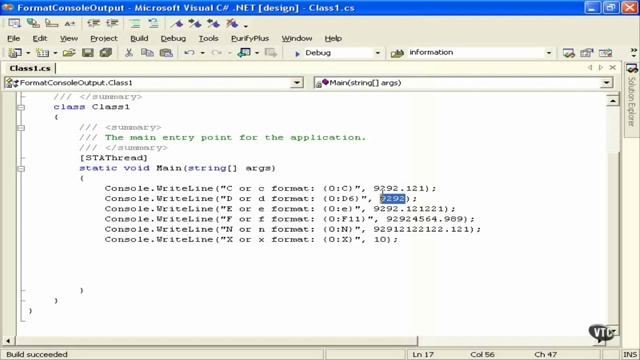Image resolution: width=640 pixels, height=360 pixels.
Task: Cut selection with the scissors icon
Action: [129, 53]
